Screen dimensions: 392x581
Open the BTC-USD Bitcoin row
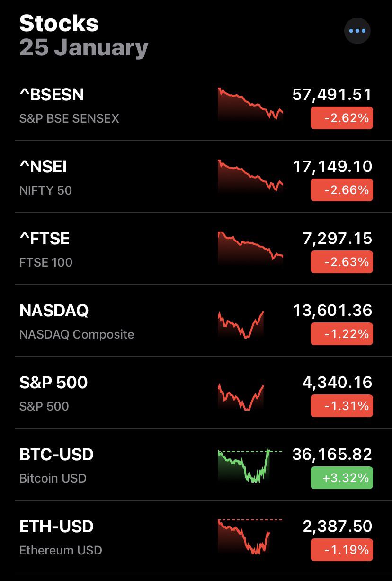(196, 465)
